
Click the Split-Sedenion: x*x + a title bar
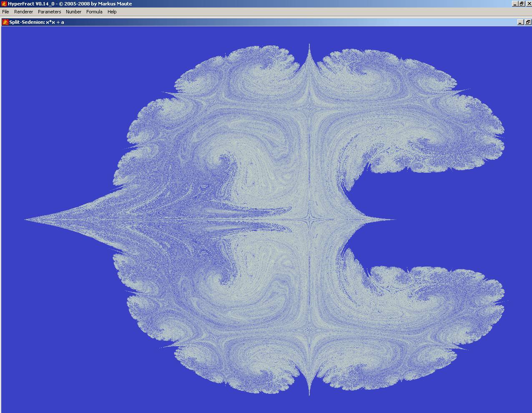[37, 22]
